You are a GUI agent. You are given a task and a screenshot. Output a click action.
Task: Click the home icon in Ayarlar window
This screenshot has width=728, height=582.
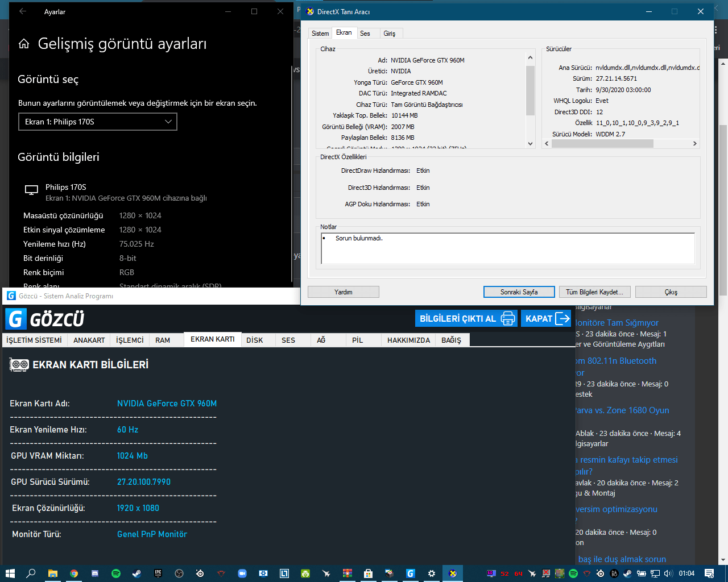(x=24, y=44)
